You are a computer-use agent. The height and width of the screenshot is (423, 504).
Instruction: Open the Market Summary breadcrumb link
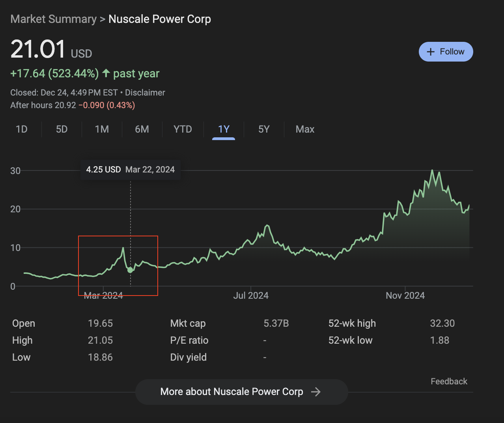(53, 19)
